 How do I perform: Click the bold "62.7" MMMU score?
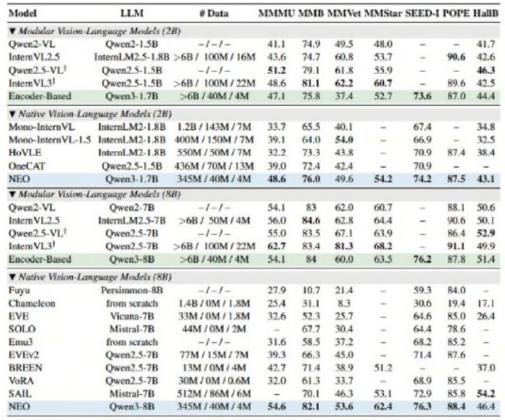[x=276, y=246]
